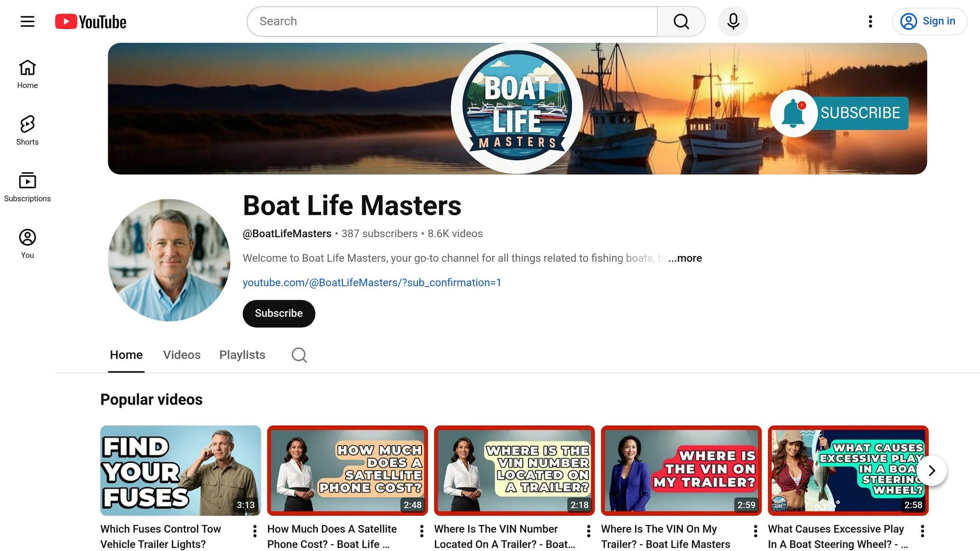980x551 pixels.
Task: Play the Find Your Fuses thumbnail
Action: (180, 471)
